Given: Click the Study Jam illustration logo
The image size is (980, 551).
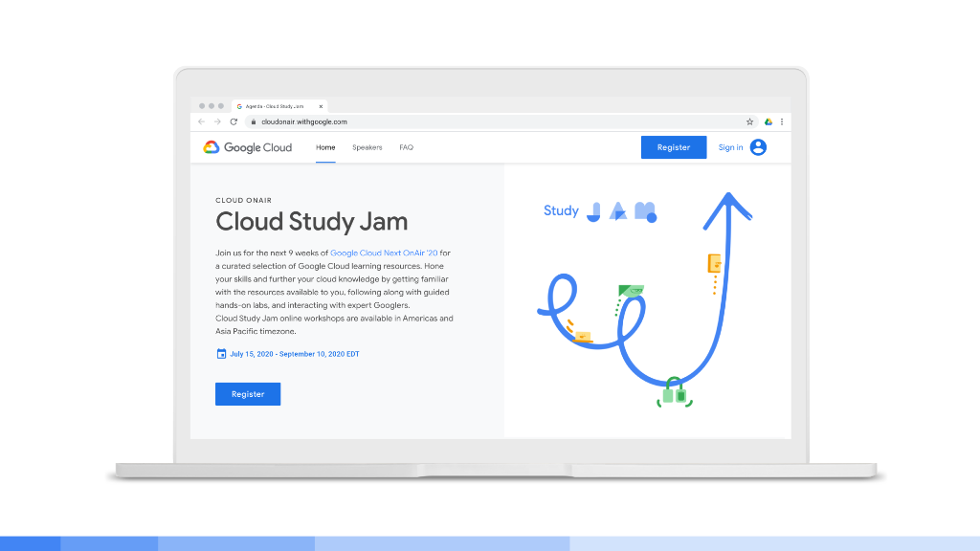Looking at the screenshot, I should pos(600,211).
